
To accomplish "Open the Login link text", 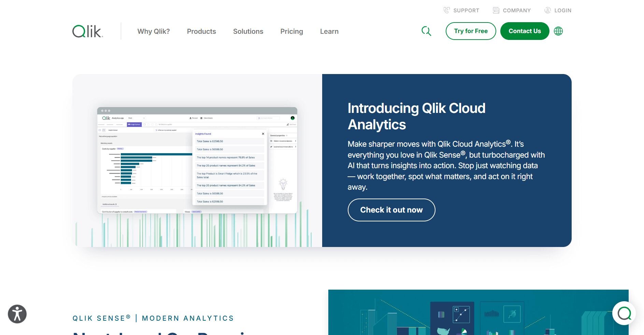I will pos(562,10).
